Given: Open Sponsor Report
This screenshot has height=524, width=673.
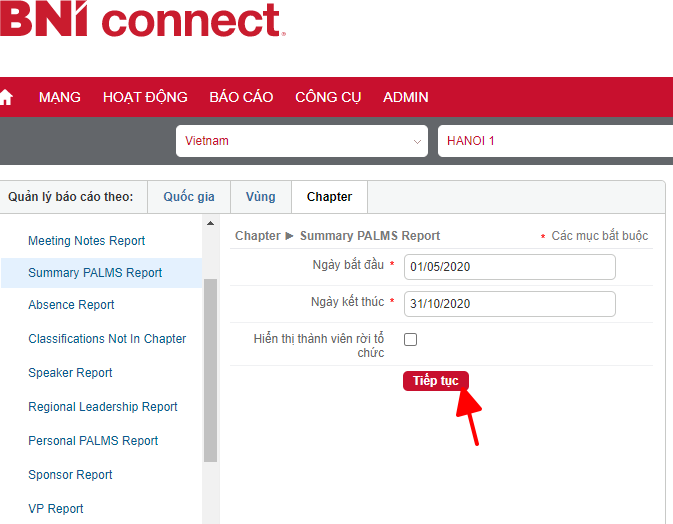Looking at the screenshot, I should point(70,474).
